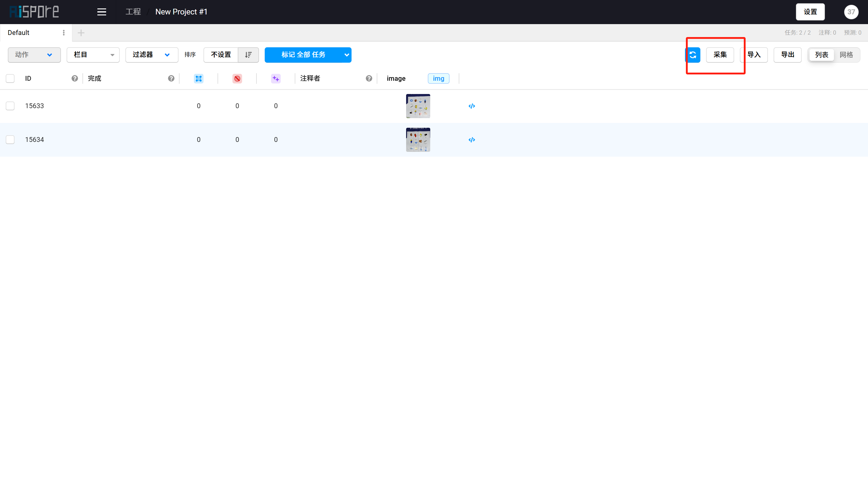Click source code icon for task 15633
The image size is (868, 489).
click(x=472, y=106)
